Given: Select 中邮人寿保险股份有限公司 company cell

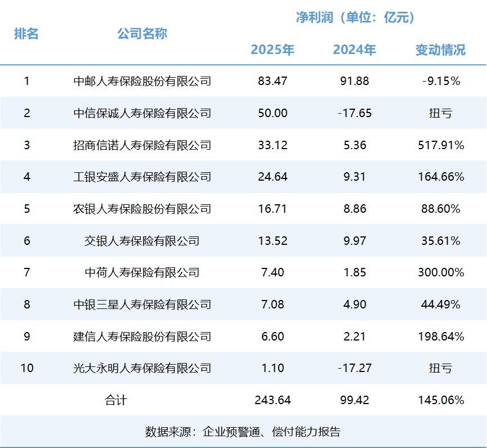Looking at the screenshot, I should 142,81.
